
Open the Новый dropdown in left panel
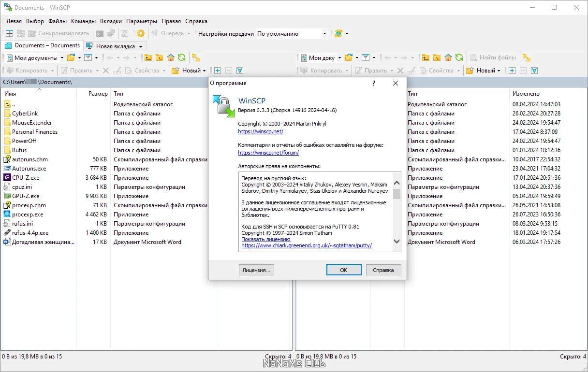[x=205, y=71]
